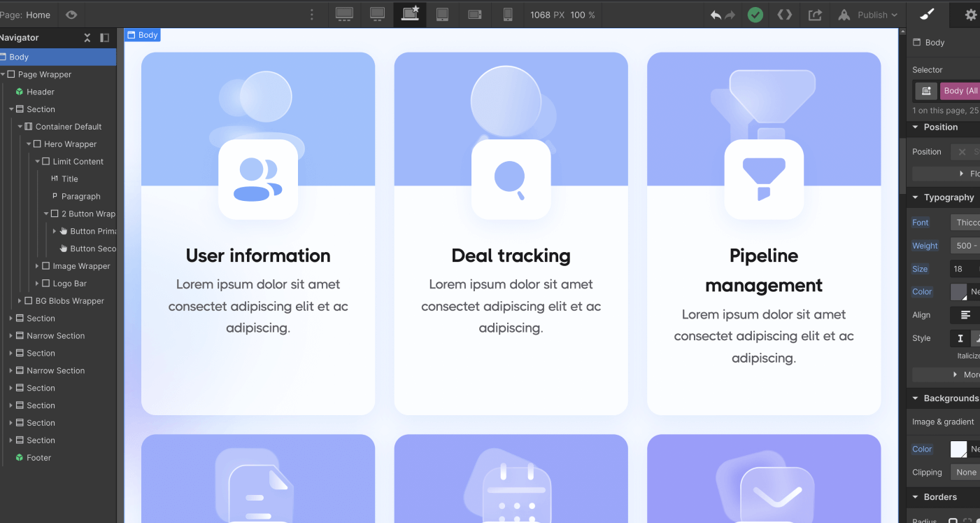980x523 pixels.
Task: Open the code export panel
Action: [x=784, y=14]
